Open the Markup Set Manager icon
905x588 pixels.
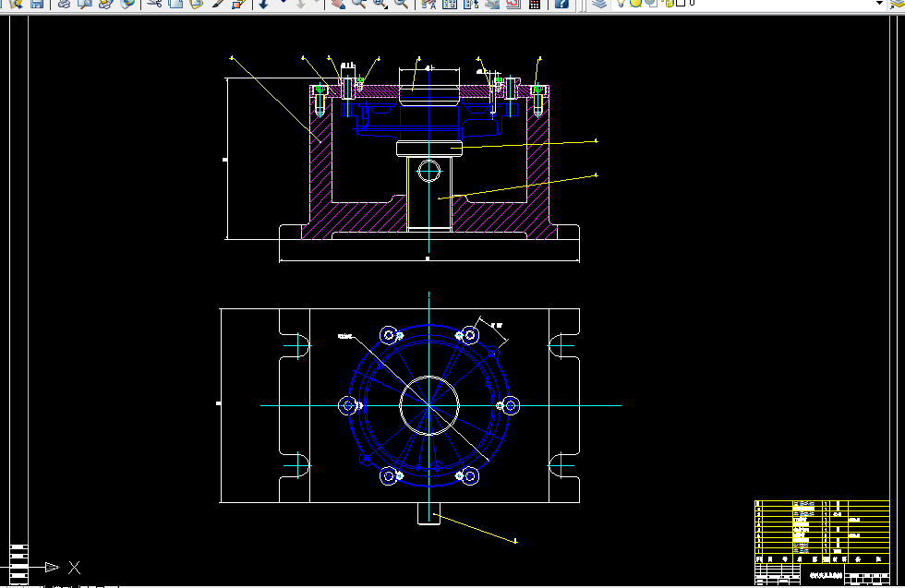pos(513,4)
